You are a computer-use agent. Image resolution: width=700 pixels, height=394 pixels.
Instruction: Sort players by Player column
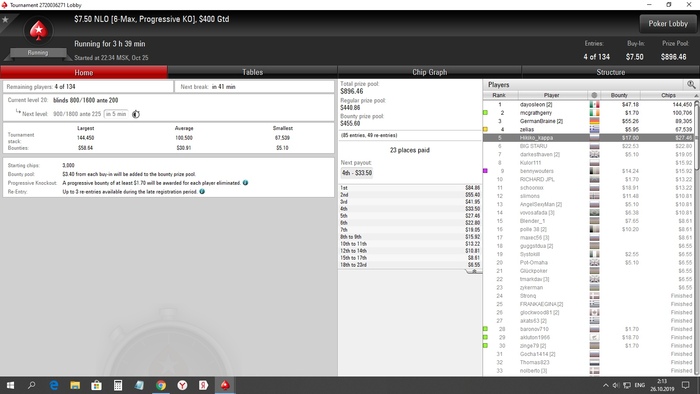552,95
